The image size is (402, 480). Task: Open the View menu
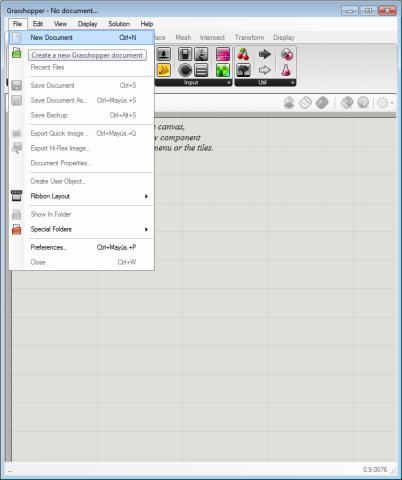tap(60, 24)
